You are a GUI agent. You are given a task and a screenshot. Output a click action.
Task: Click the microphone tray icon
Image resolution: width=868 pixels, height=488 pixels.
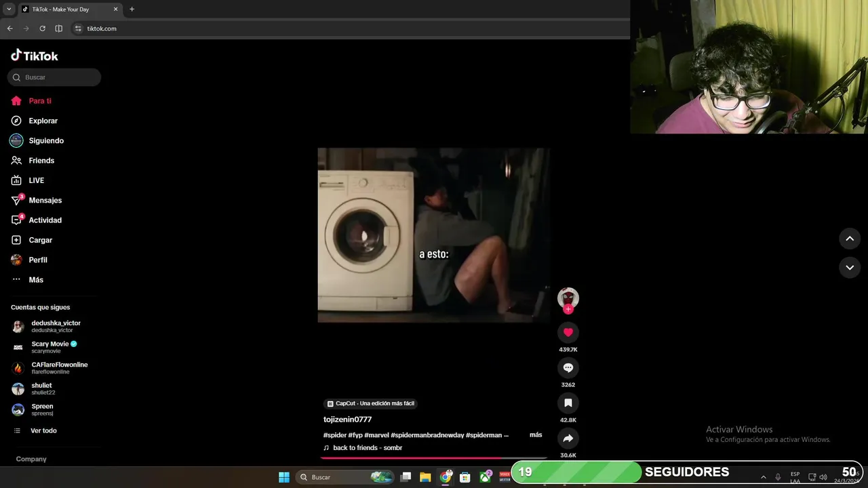[778, 477]
